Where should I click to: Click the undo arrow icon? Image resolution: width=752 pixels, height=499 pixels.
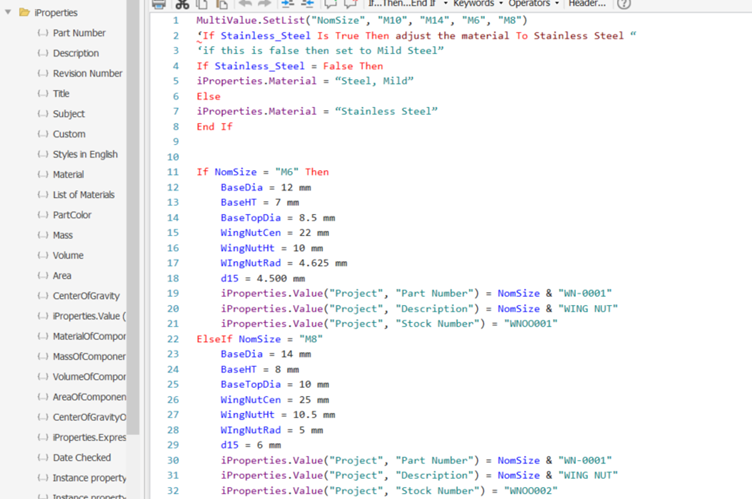(245, 3)
